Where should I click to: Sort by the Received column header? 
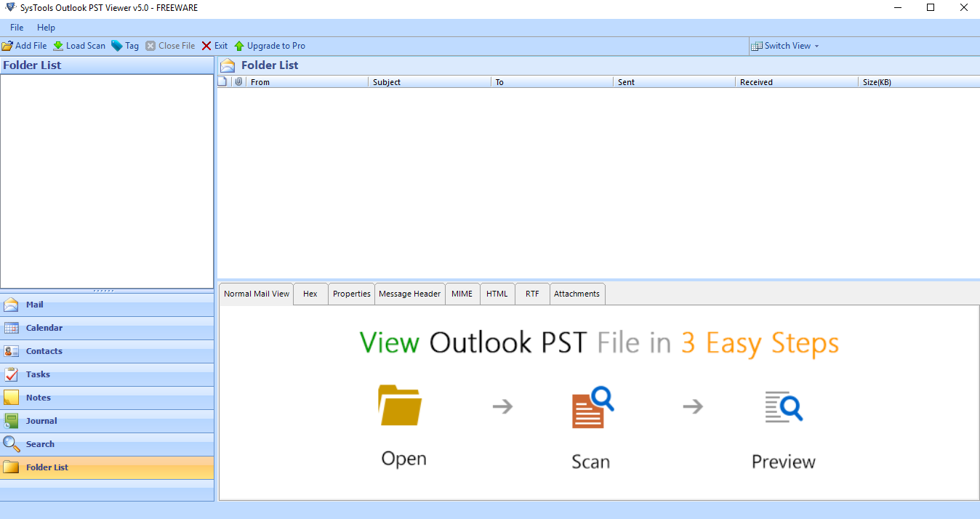coord(797,82)
